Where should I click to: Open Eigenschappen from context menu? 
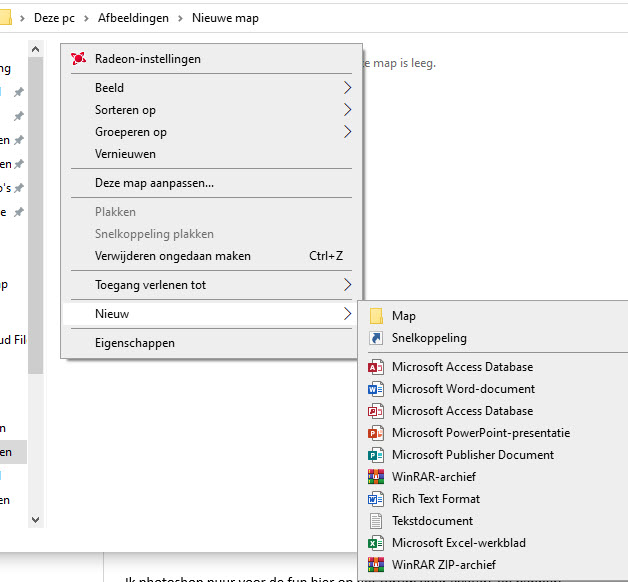pyautogui.click(x=134, y=343)
